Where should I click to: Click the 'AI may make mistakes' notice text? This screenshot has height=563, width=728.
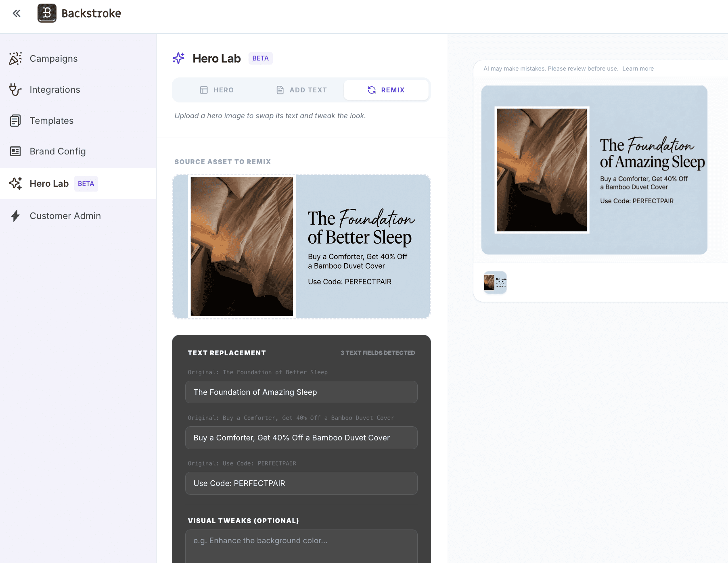pyautogui.click(x=551, y=69)
